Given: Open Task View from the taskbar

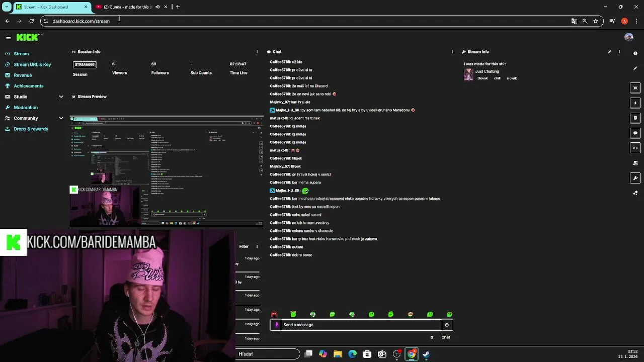Looking at the screenshot, I should click(x=308, y=354).
